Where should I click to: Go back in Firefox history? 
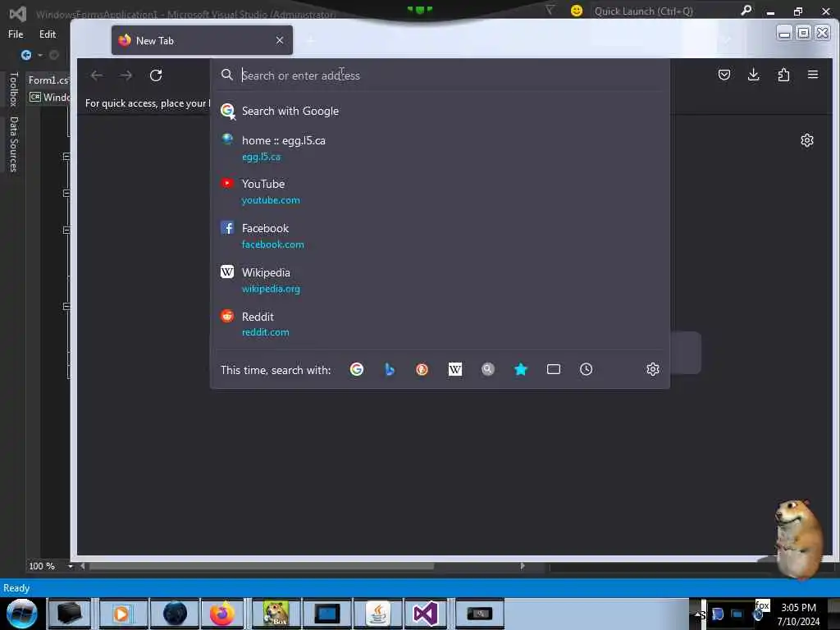tap(97, 75)
